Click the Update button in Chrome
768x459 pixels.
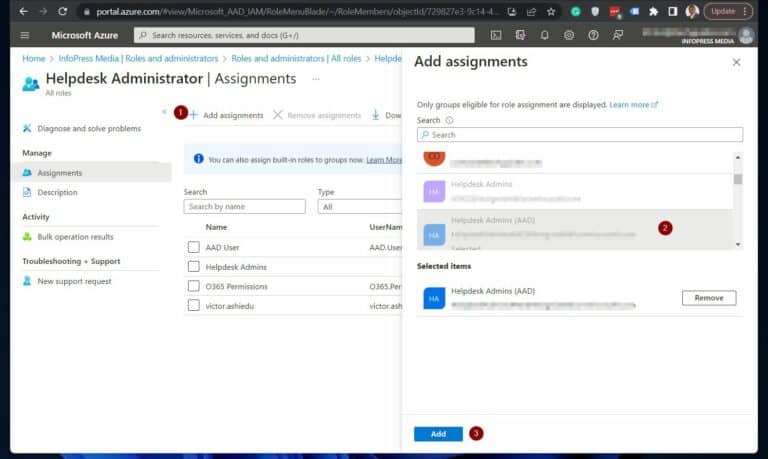[727, 11]
